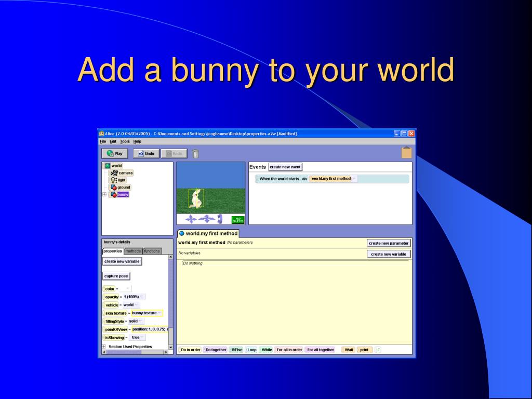Click the four-way move camera arrows
532x399 pixels.
(191, 219)
